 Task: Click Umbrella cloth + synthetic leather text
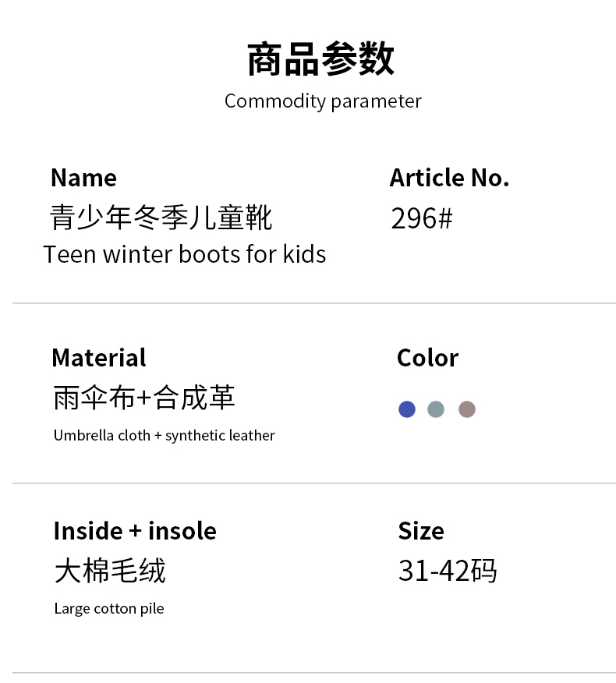[164, 435]
